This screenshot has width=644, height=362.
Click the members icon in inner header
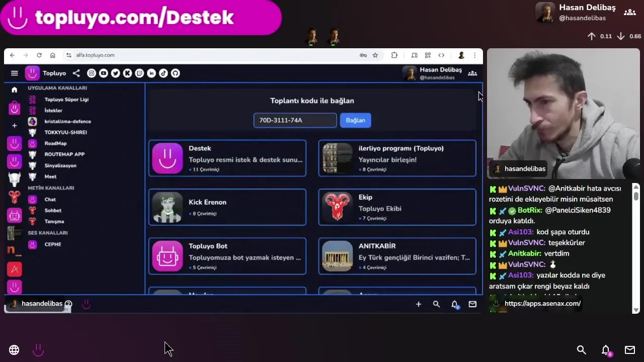[472, 73]
